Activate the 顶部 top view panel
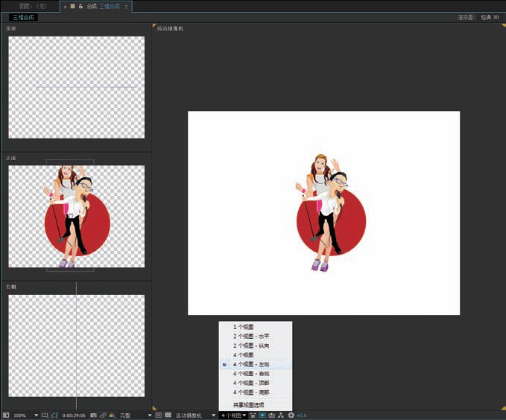This screenshot has width=506, height=420. click(x=77, y=87)
